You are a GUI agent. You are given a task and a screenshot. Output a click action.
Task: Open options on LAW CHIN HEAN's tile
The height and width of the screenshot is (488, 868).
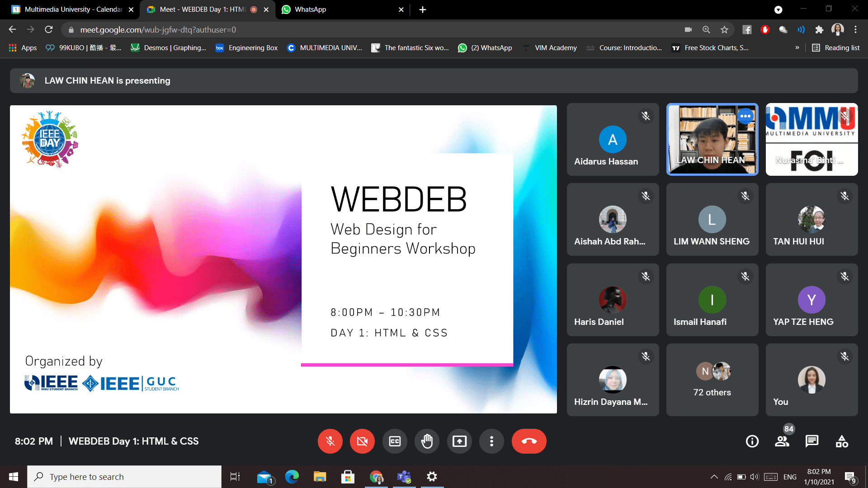745,116
